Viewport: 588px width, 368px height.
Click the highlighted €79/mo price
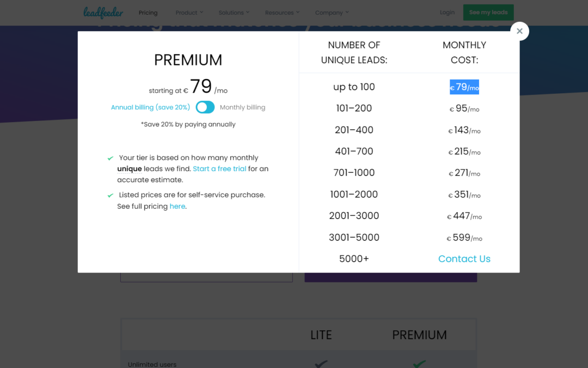(464, 87)
